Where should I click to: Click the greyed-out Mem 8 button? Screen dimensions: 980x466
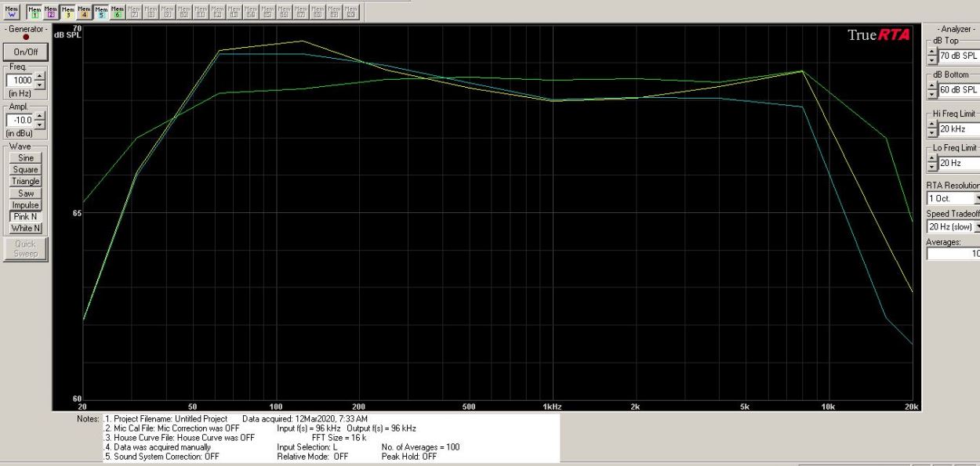(151, 12)
